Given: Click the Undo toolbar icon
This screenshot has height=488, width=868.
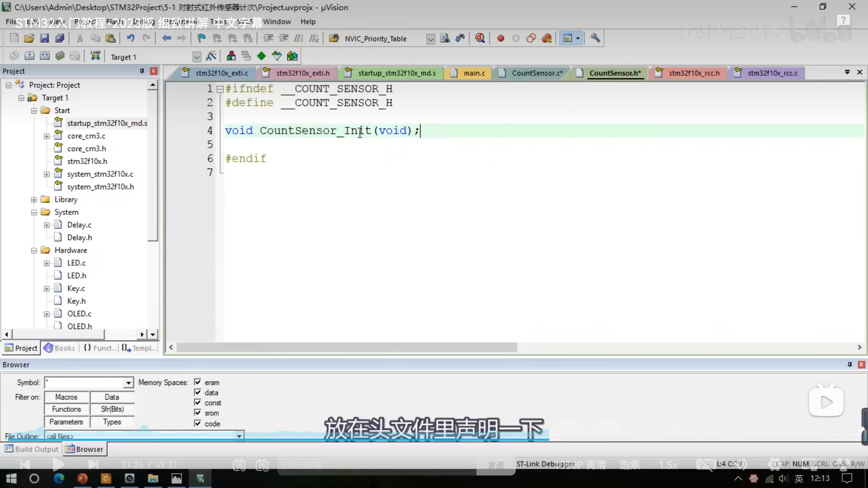Looking at the screenshot, I should point(131,38).
